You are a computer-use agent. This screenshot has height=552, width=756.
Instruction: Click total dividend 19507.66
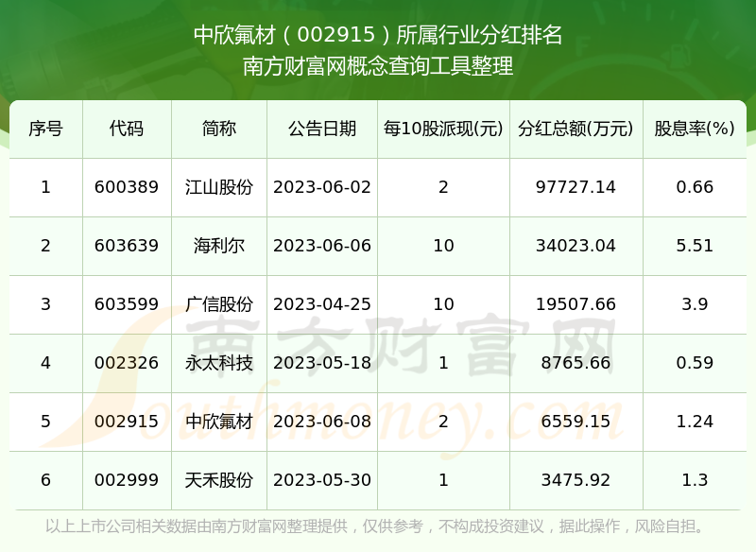pos(576,304)
